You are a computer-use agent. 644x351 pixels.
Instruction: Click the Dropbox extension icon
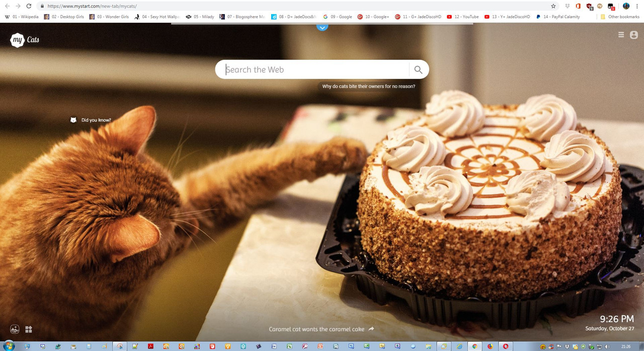568,6
